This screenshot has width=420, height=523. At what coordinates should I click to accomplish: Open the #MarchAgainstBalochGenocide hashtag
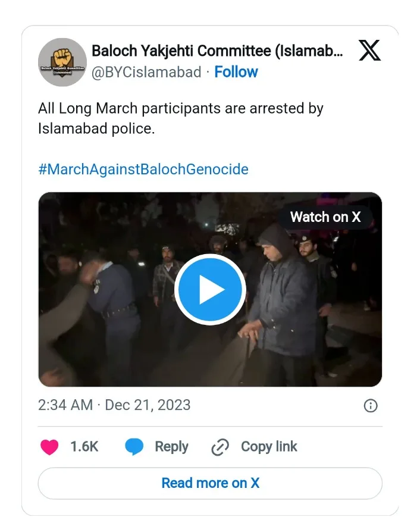click(143, 169)
